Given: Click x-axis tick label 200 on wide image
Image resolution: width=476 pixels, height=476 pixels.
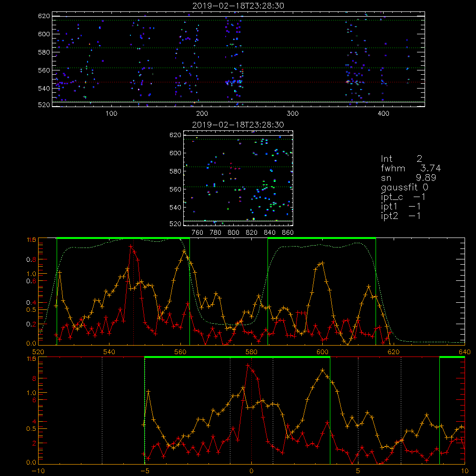Looking at the screenshot, I should (x=202, y=114).
